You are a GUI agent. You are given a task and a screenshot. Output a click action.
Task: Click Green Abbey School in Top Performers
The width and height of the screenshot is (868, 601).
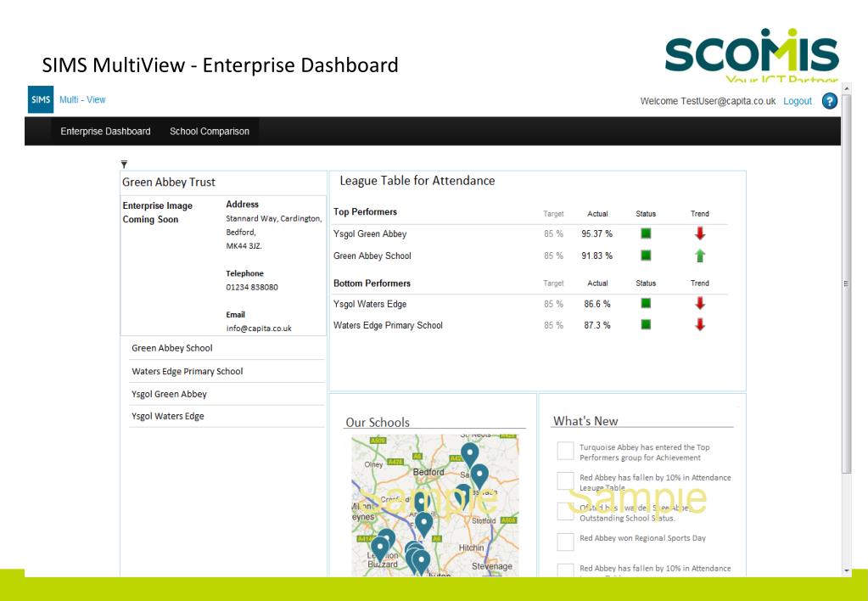372,256
